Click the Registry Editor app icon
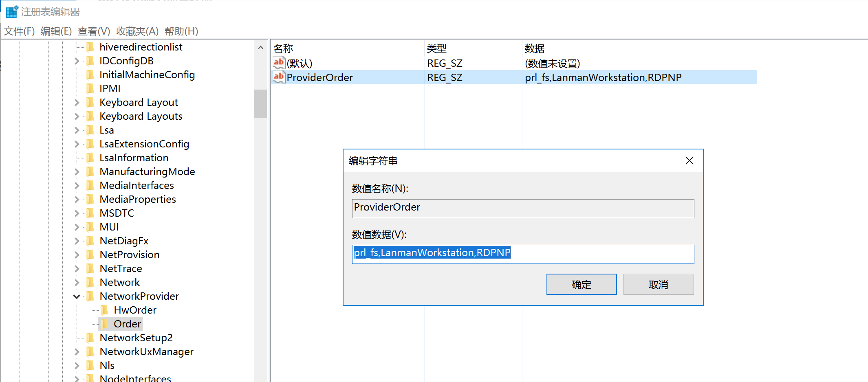Screen dimensions: 868x382 pos(12,12)
